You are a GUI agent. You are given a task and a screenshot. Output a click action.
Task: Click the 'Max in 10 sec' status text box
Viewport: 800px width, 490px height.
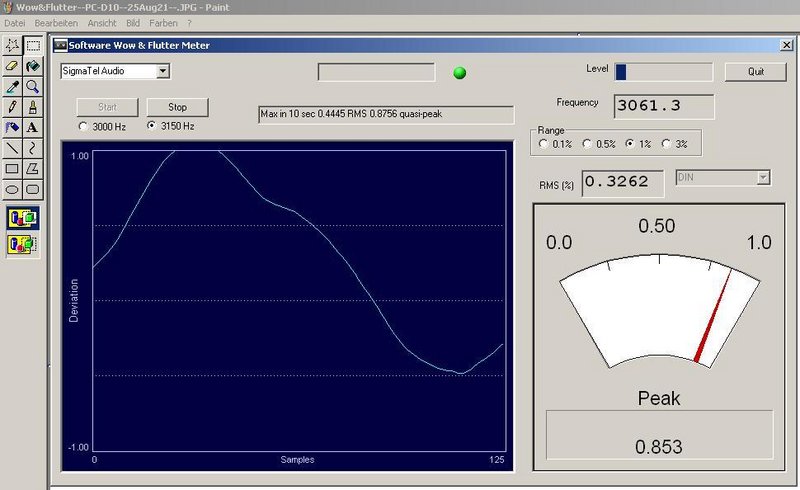386,114
